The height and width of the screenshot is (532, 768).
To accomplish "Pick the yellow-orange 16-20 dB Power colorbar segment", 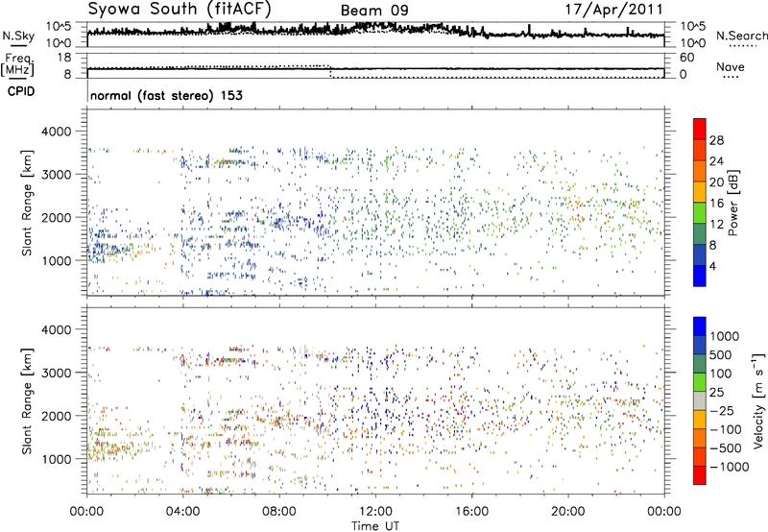I will 700,192.
